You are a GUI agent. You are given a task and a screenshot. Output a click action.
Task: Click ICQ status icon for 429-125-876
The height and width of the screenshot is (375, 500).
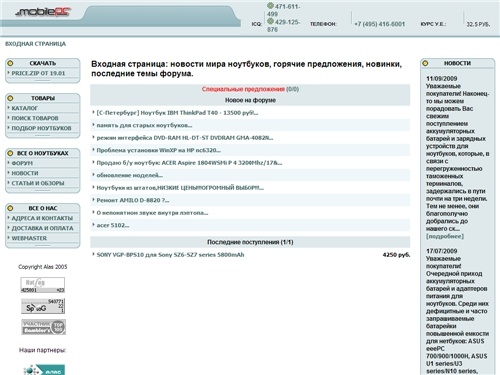tap(270, 21)
